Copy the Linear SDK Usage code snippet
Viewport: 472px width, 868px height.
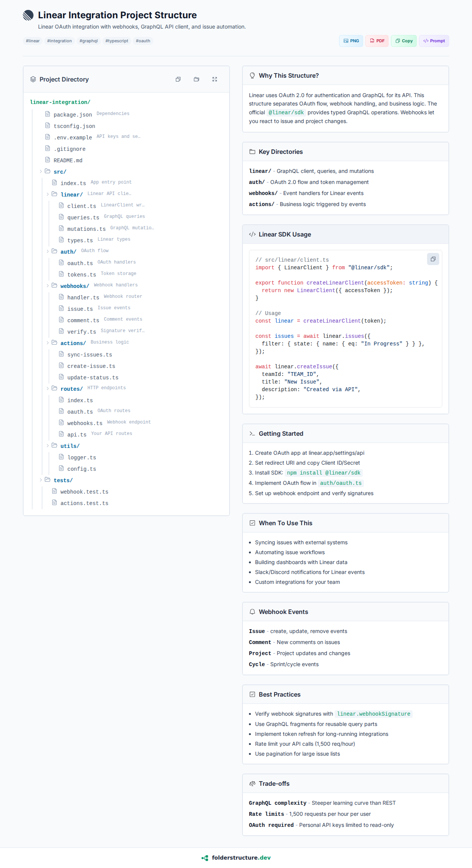pyautogui.click(x=433, y=259)
